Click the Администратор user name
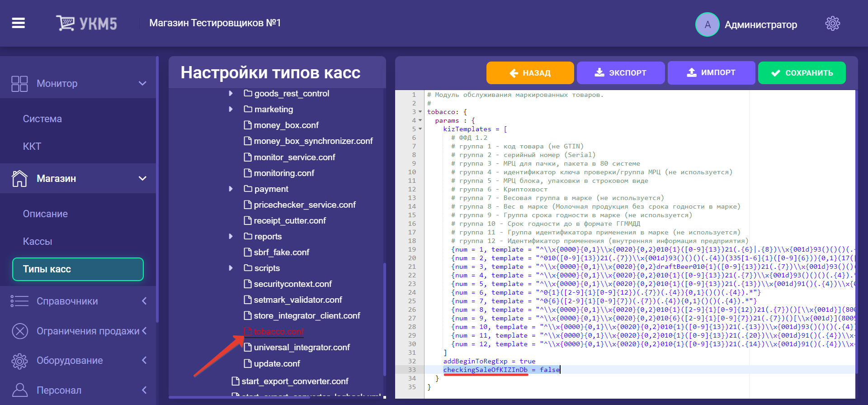Viewport: 868px width, 405px height. [x=761, y=24]
